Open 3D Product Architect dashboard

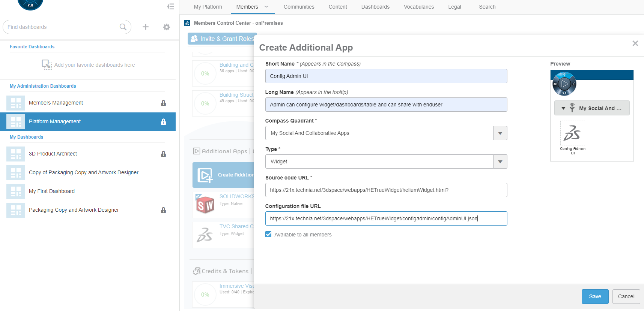53,154
